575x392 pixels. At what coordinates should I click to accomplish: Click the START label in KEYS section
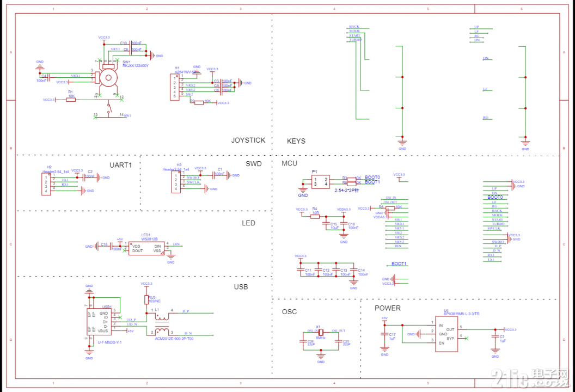point(354,35)
